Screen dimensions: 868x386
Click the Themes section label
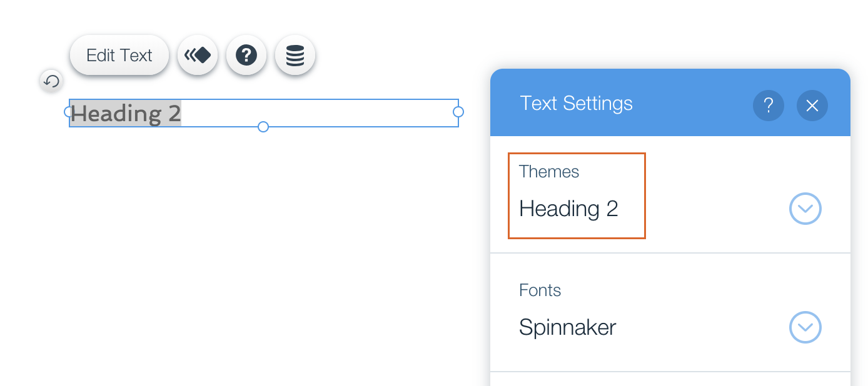(549, 172)
